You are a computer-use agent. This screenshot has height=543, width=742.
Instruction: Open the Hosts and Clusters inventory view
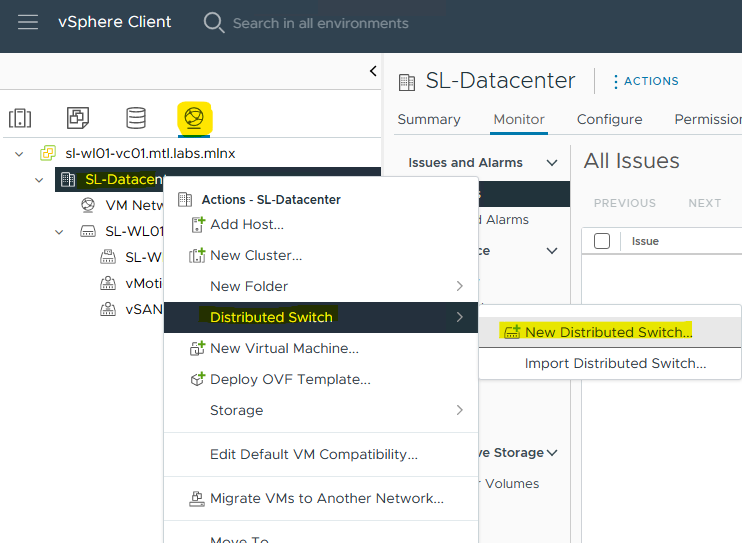point(20,118)
